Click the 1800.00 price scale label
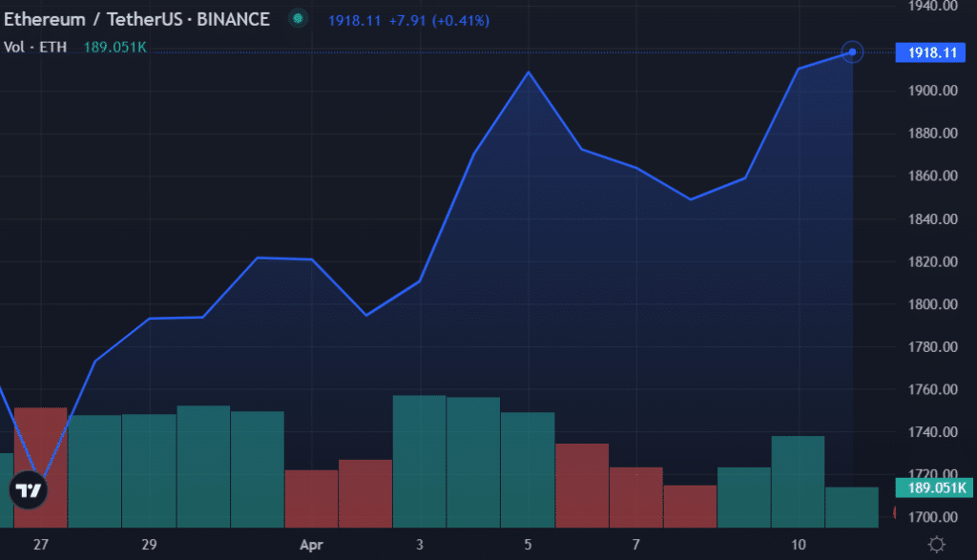The image size is (977, 560). point(933,304)
